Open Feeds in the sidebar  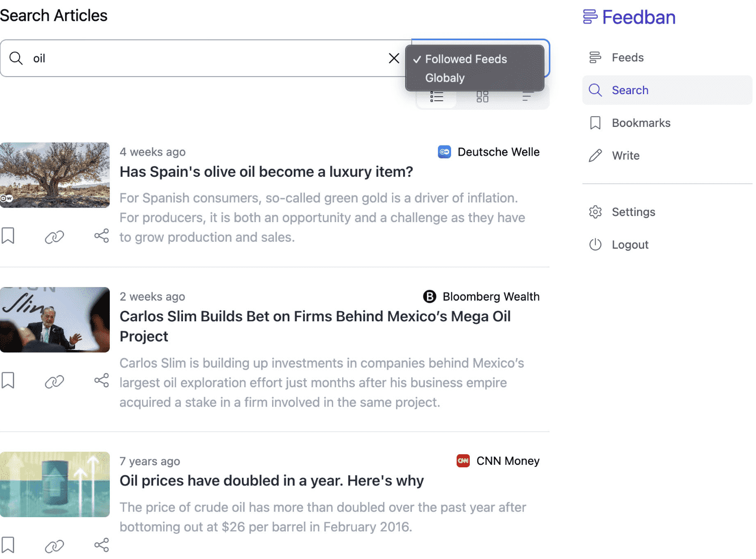click(x=627, y=57)
